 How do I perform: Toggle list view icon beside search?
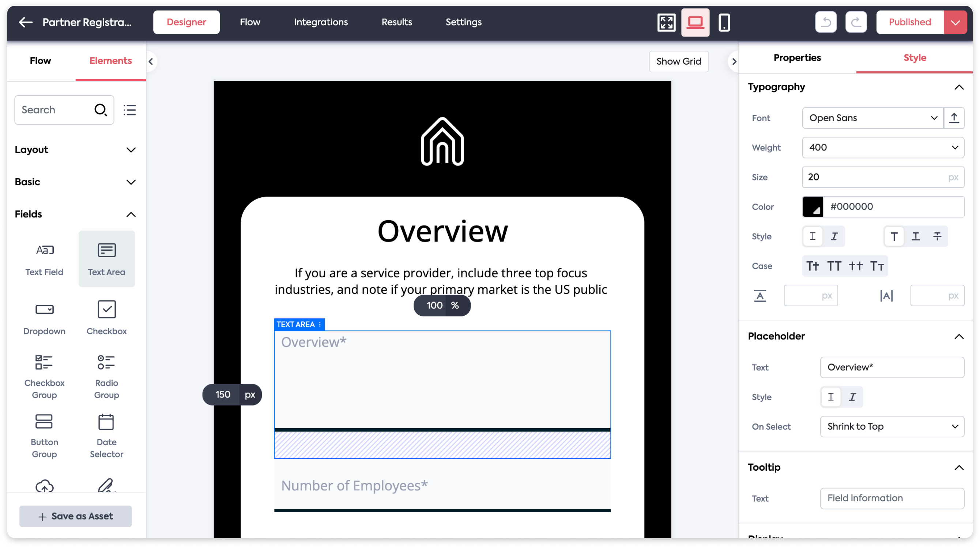tap(130, 110)
